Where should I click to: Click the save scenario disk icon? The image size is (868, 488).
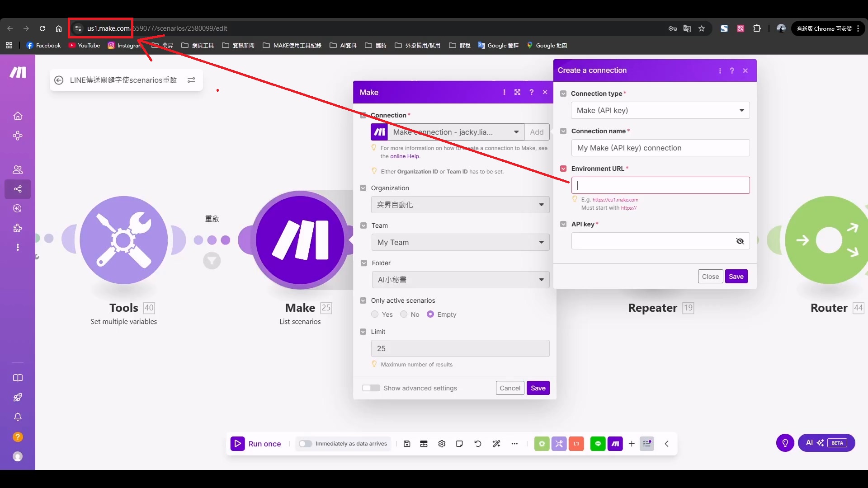point(407,444)
